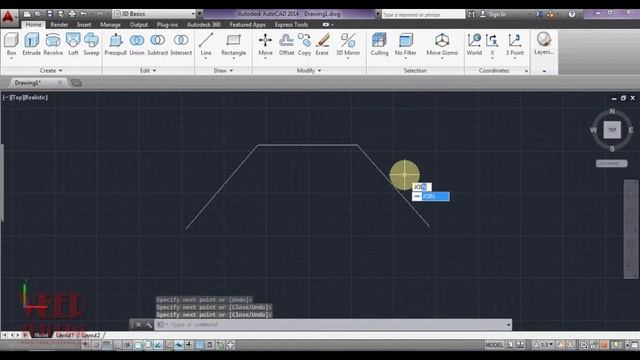
Task: Activate the Copy tool
Action: click(x=304, y=44)
